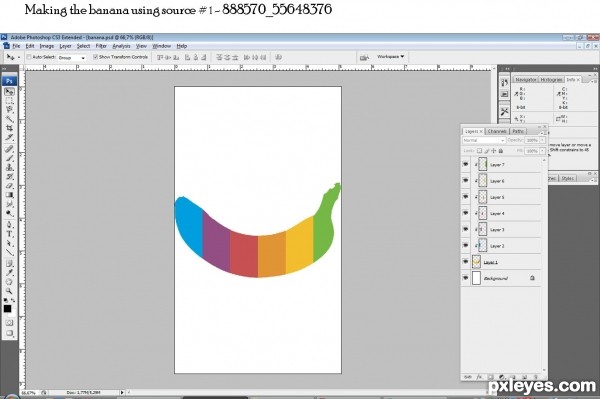Select the Eraser tool
Screen dimensions: 600x399
[x=9, y=186]
